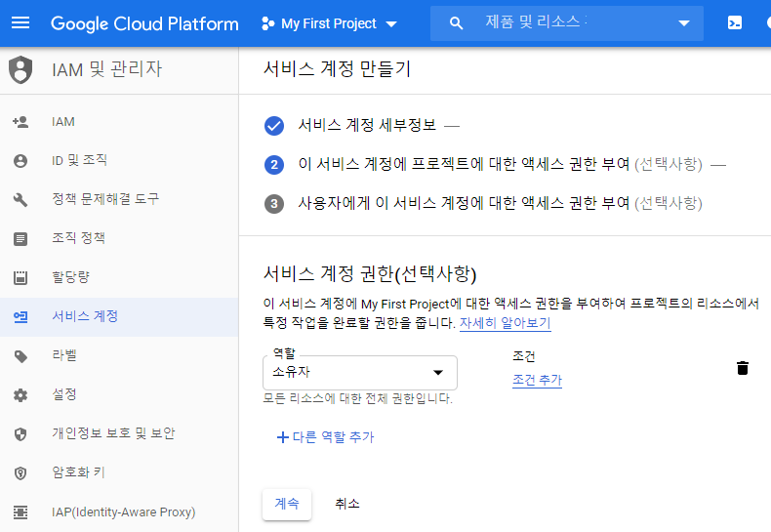This screenshot has width=771, height=532.
Task: Go to step 서비스 계정 세부정보
Action: click(367, 125)
